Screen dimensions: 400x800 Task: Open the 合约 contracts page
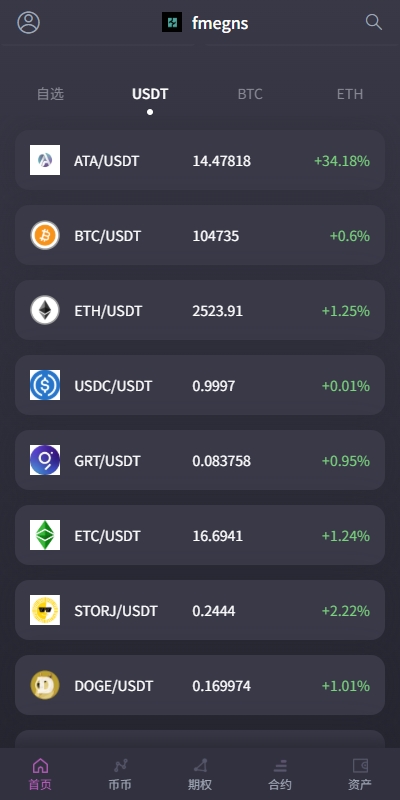280,774
